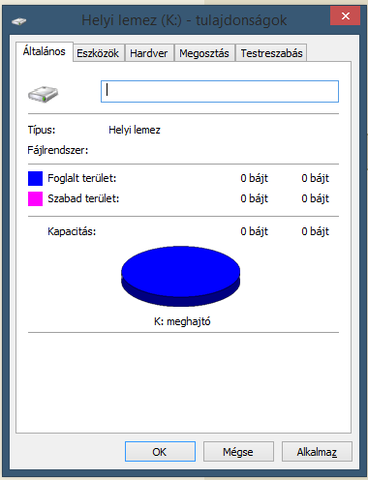The height and width of the screenshot is (480, 368).
Task: Cancel with the Mégse button
Action: [x=238, y=452]
